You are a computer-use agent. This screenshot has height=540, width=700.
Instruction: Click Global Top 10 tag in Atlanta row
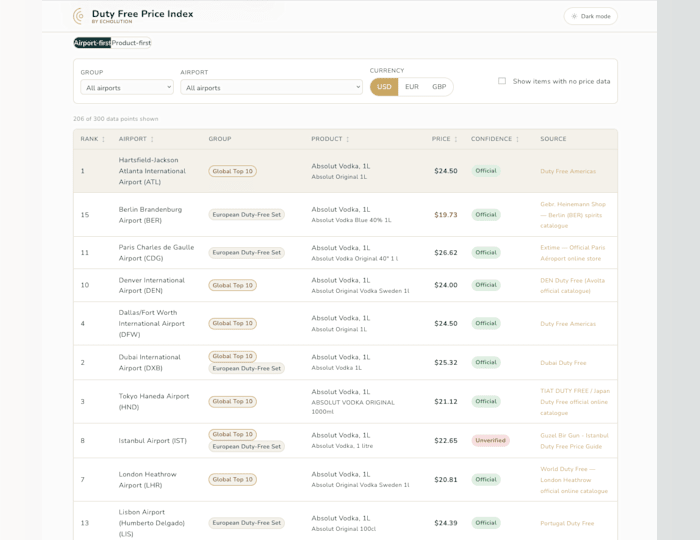point(233,171)
